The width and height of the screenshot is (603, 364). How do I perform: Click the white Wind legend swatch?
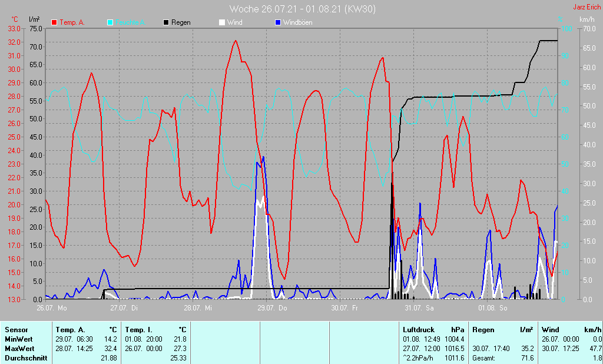222,23
